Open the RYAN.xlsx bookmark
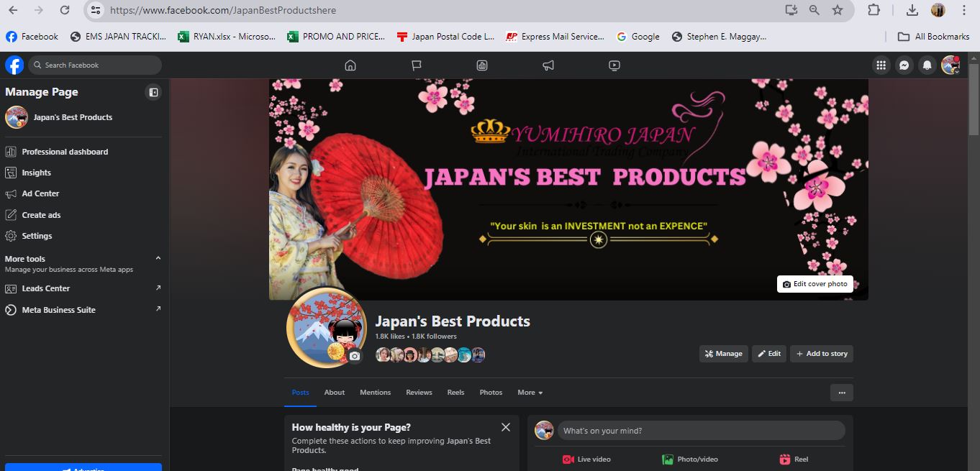This screenshot has height=471, width=980. pyautogui.click(x=227, y=37)
